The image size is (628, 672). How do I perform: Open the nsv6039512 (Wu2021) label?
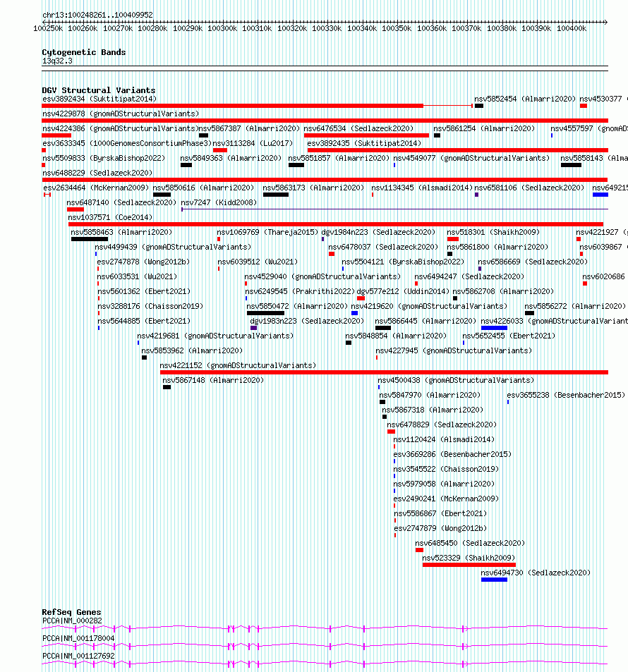(x=258, y=262)
